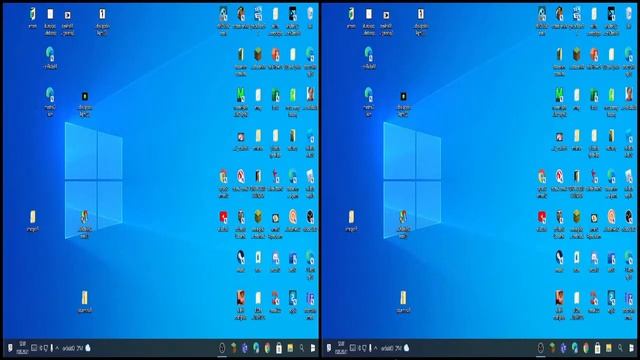Click the white cloud weather icon on the left copy's taskbar
Image resolution: width=640 pixels, height=360 pixels.
88,348
